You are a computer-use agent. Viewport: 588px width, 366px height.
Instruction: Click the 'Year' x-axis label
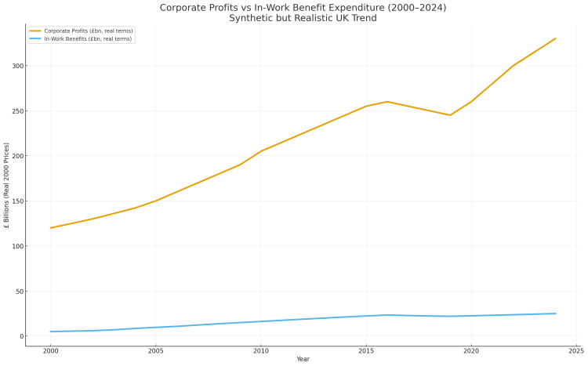[x=303, y=359]
